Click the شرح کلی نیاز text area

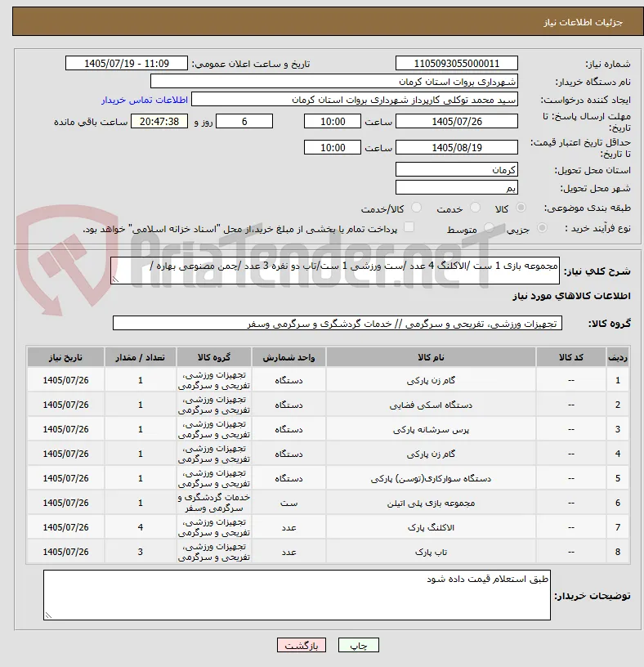335,271
